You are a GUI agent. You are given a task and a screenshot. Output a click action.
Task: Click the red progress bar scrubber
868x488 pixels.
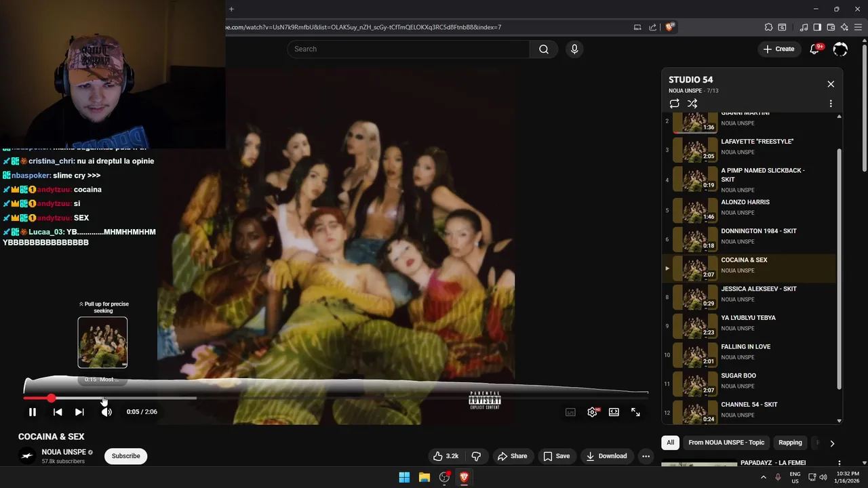pyautogui.click(x=51, y=398)
